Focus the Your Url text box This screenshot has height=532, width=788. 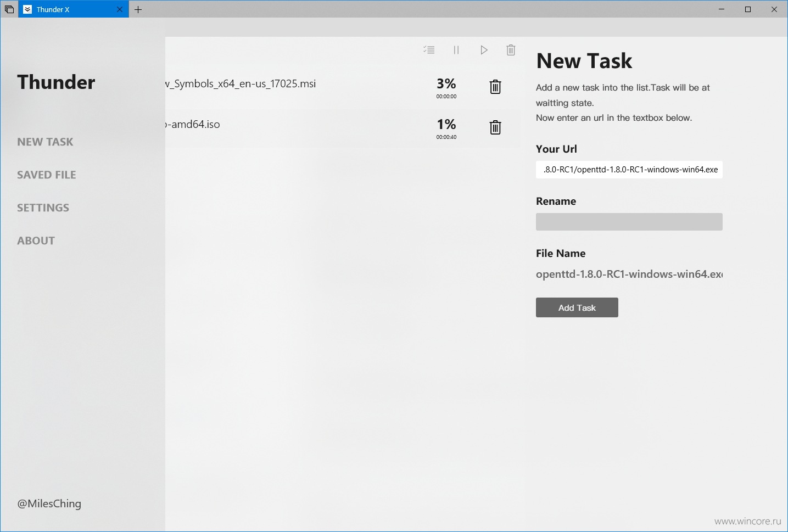(x=629, y=170)
